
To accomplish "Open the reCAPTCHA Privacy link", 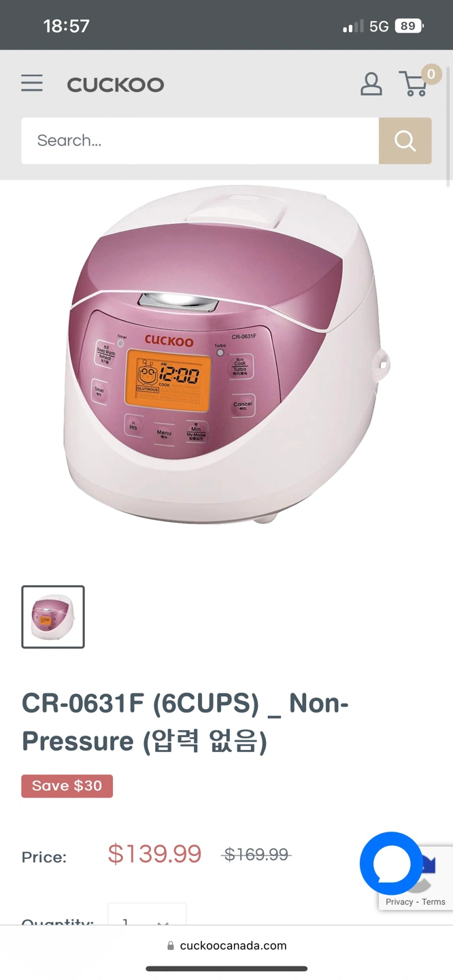I will tap(399, 902).
